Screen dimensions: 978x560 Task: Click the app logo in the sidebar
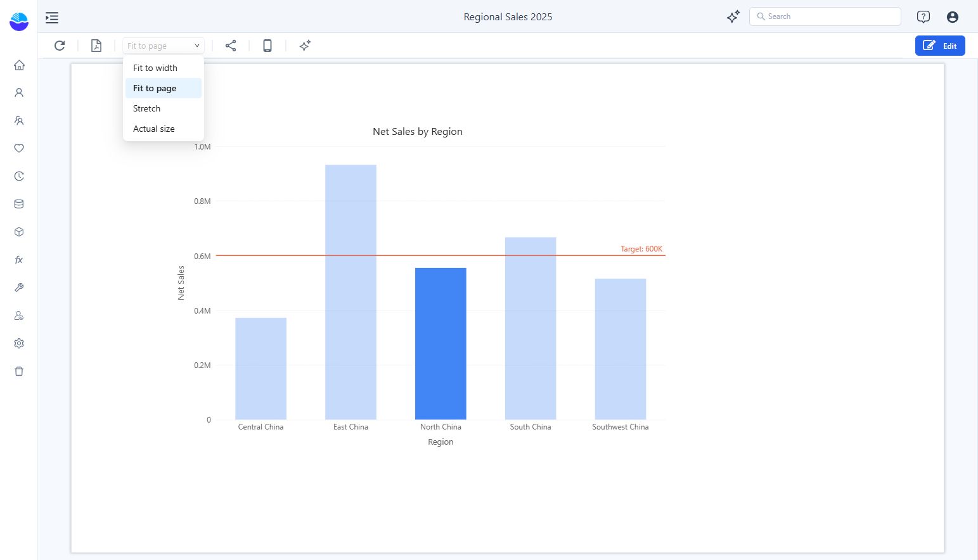(x=19, y=22)
